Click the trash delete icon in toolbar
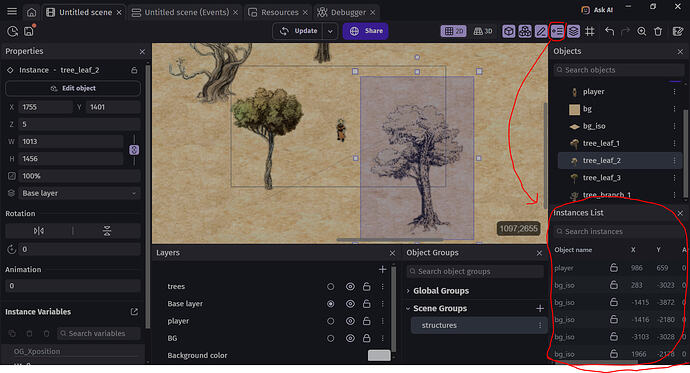This screenshot has width=690, height=373. [658, 31]
